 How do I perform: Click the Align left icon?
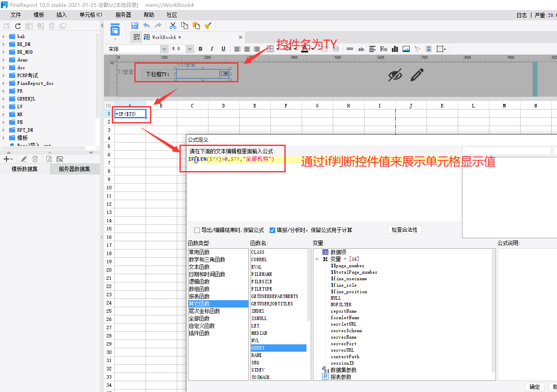[238, 49]
